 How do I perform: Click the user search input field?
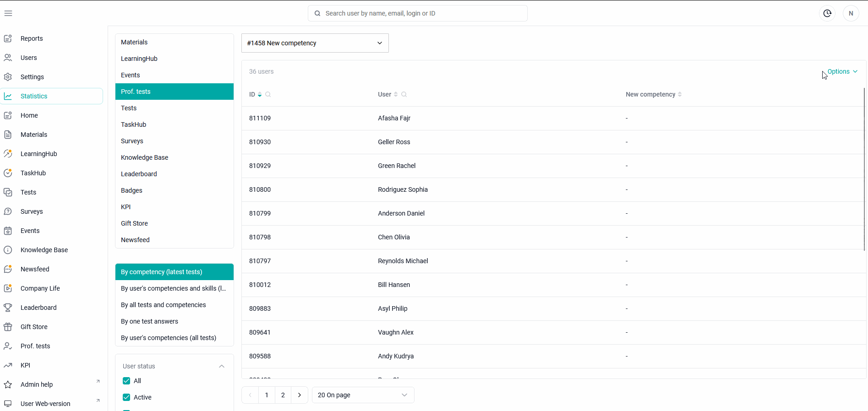coord(418,13)
